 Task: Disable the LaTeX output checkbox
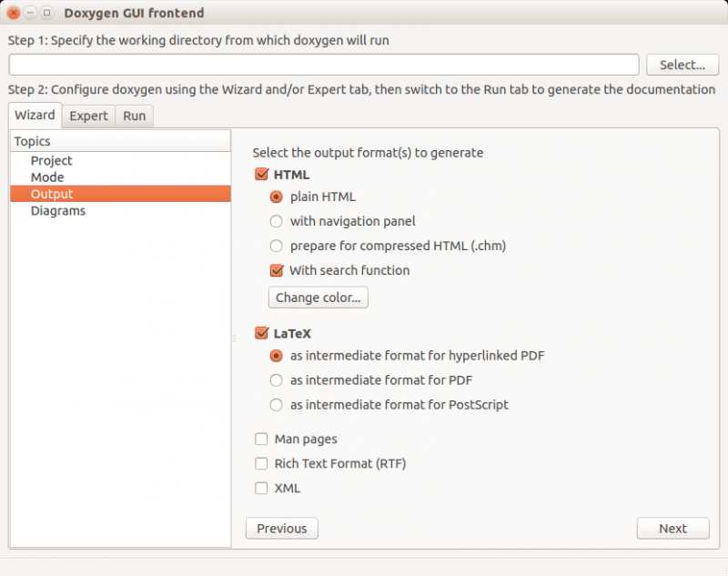point(262,334)
